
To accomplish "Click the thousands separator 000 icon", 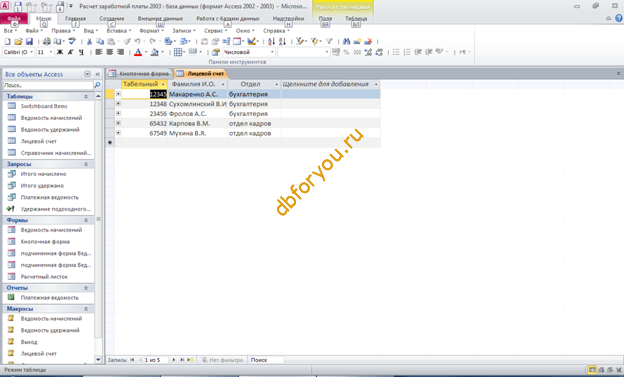I will [x=357, y=52].
